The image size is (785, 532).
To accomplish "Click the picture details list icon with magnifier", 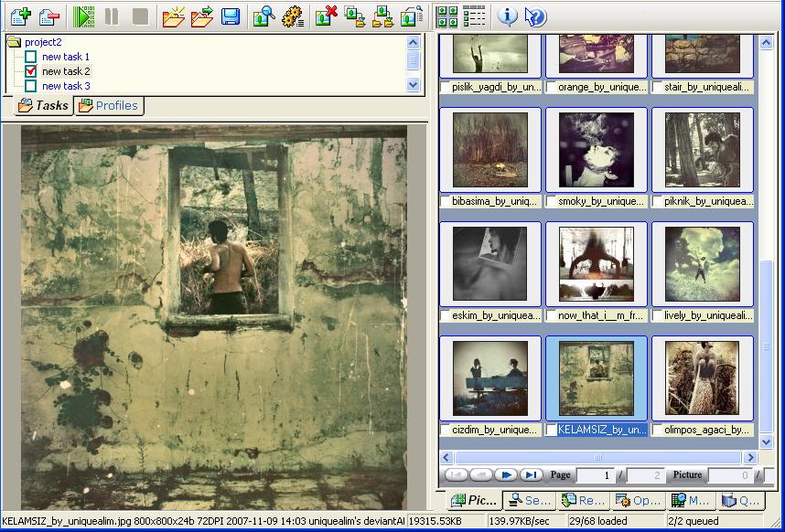I will coord(412,16).
